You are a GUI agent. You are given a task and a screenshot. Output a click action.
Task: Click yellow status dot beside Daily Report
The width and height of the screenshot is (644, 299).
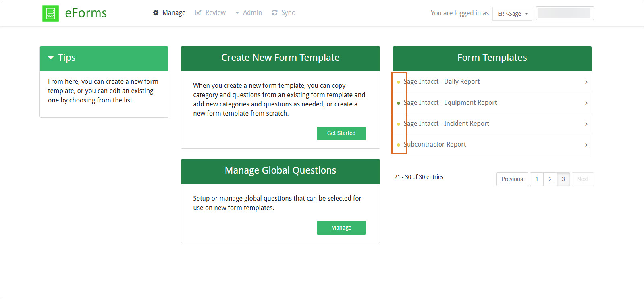(x=399, y=82)
